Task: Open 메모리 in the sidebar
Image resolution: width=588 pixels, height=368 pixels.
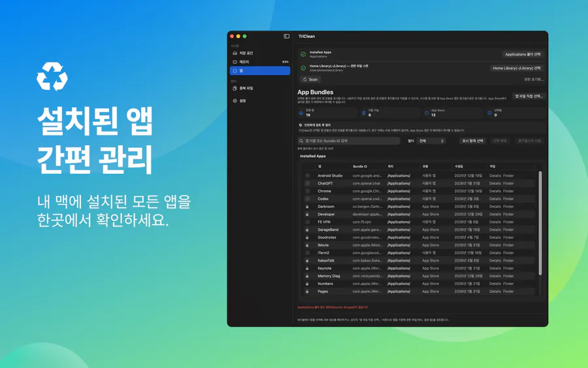Action: tap(260, 62)
